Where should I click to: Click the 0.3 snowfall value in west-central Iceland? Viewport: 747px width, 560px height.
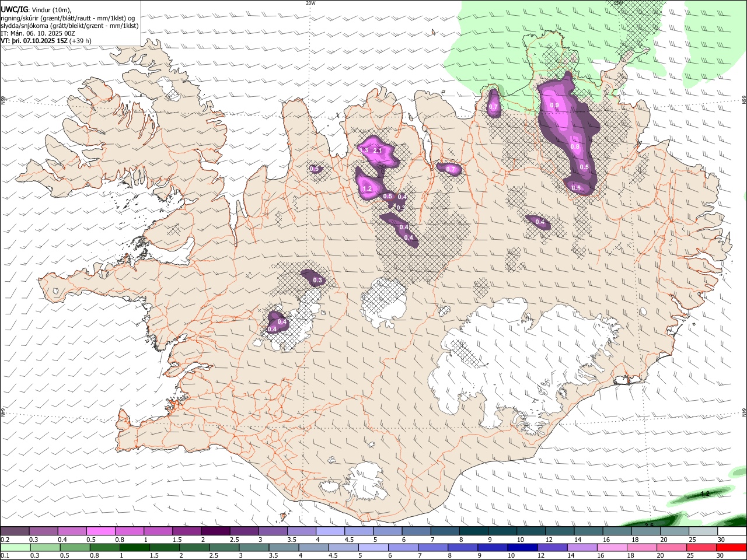317,281
